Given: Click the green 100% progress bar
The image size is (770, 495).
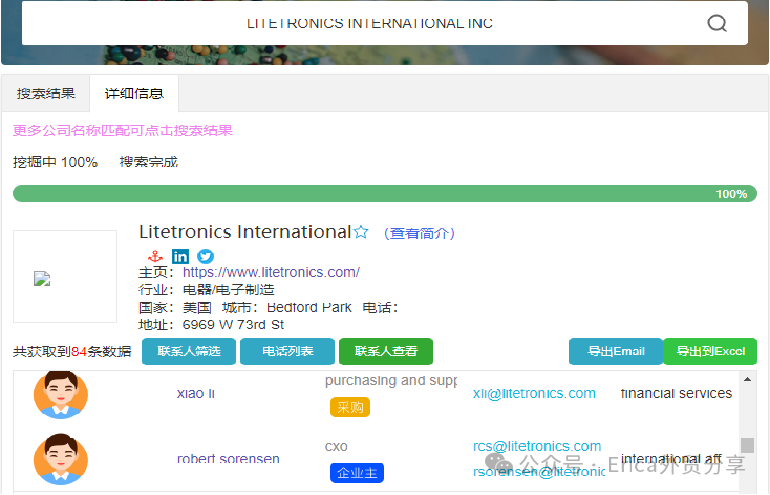Looking at the screenshot, I should tap(385, 193).
